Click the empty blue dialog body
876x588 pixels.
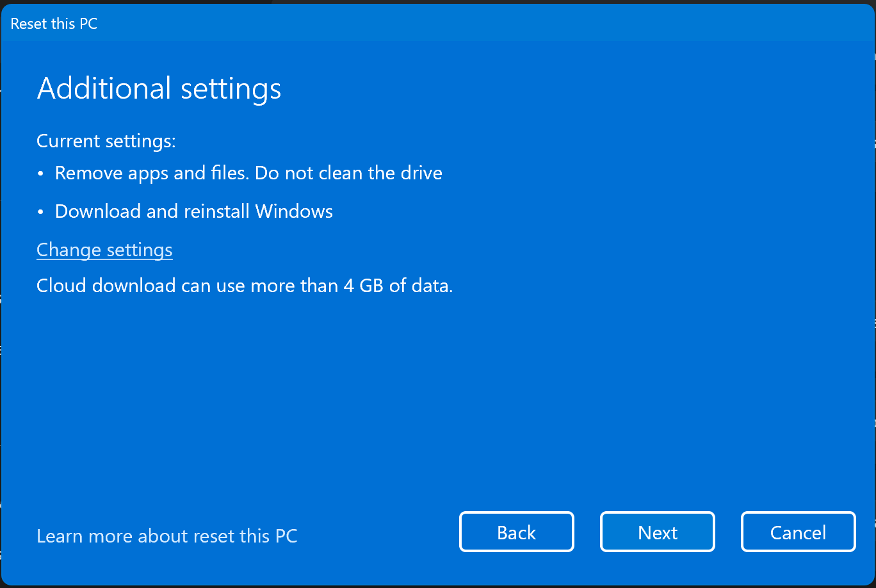[x=448, y=397]
